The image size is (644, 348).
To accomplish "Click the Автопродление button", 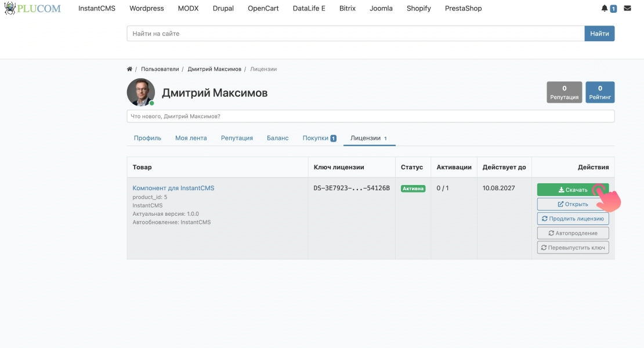I will (573, 233).
